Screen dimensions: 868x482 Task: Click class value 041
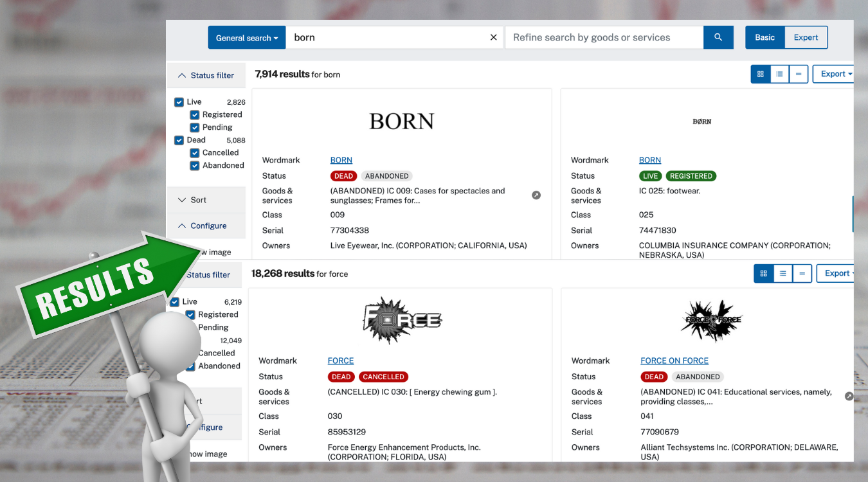point(647,416)
